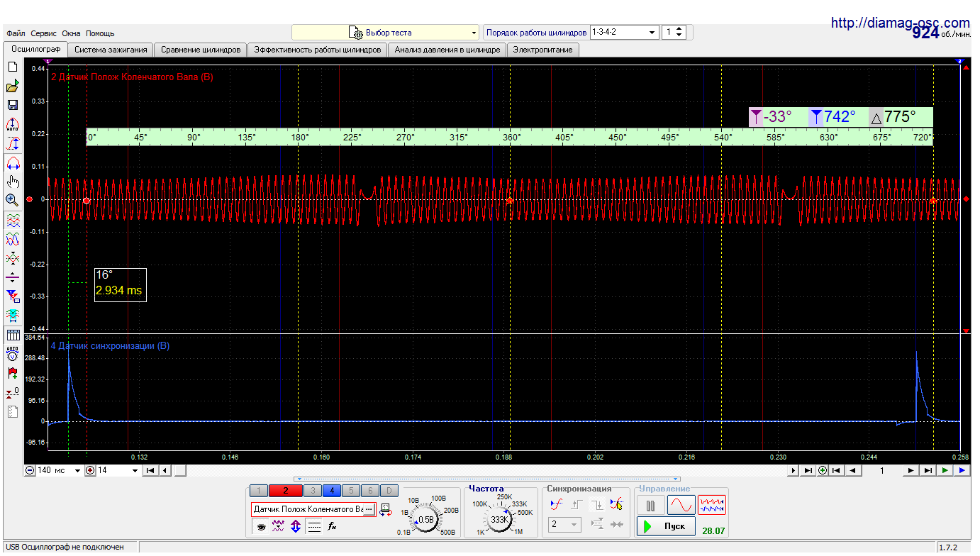
Task: Select the single sine wave display mode button
Action: click(681, 505)
